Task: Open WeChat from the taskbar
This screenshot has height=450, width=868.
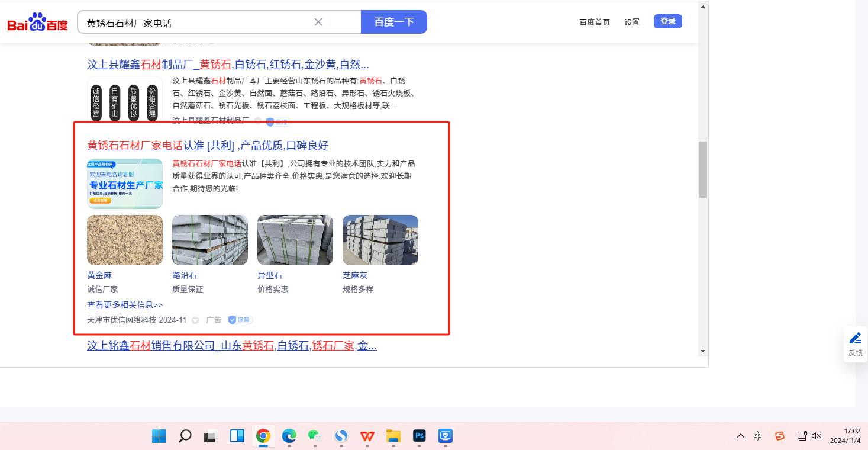Action: pyautogui.click(x=315, y=436)
